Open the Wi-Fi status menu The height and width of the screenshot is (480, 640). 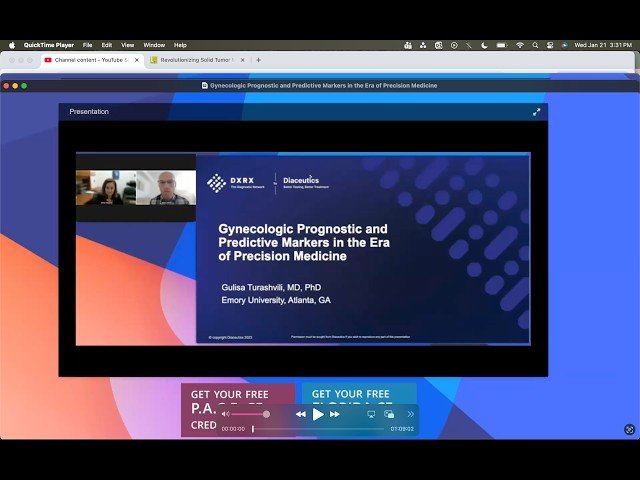coord(520,45)
